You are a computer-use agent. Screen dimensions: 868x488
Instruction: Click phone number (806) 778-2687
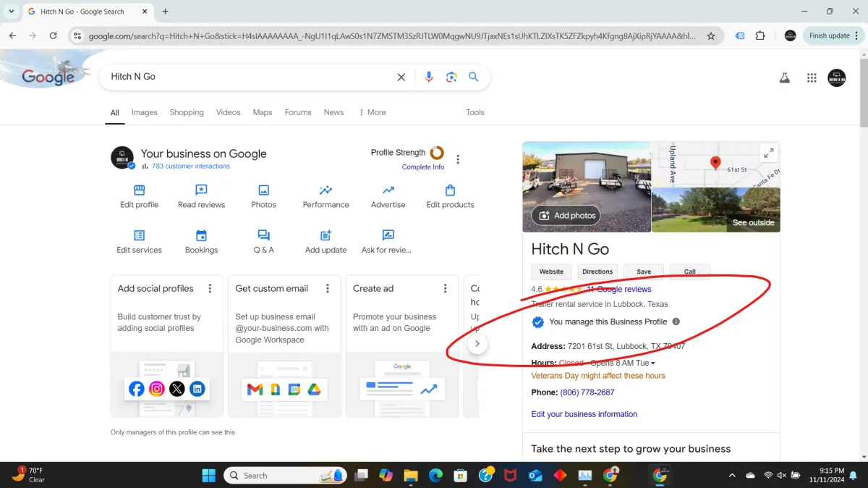tap(587, 392)
